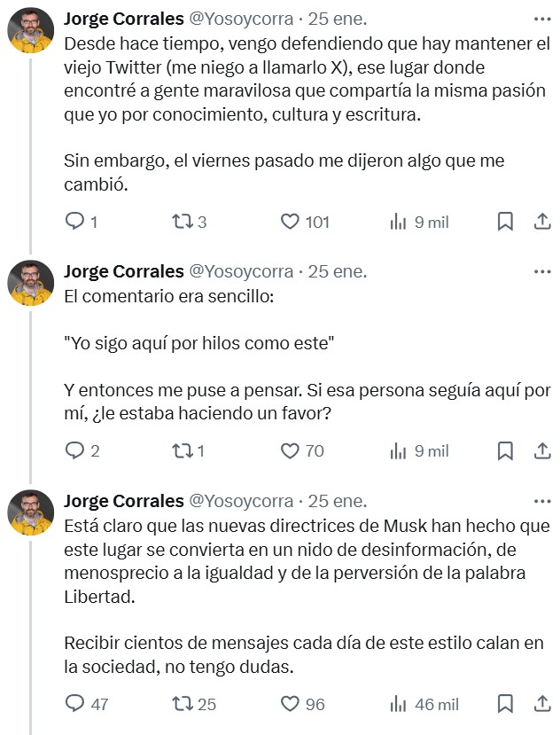560x735 pixels.
Task: Open the more options menu on the first tweet
Action: coord(542,20)
